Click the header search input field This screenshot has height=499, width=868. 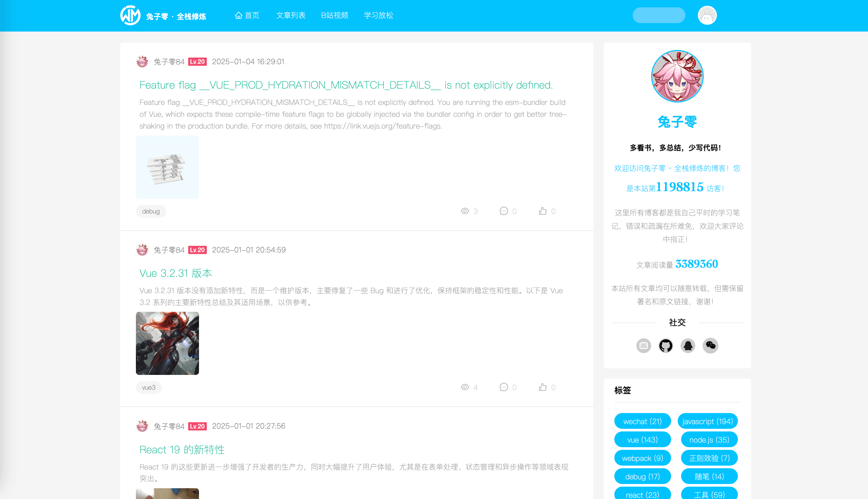(x=659, y=16)
